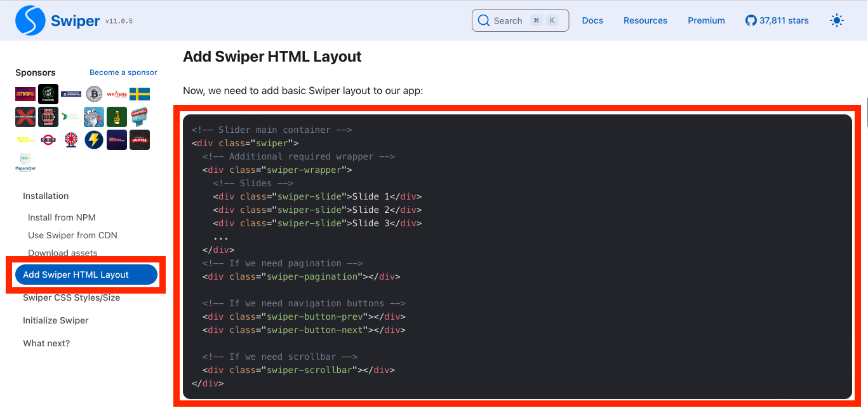Click the 37,811 stars text
The height and width of the screenshot is (408, 868).
784,20
